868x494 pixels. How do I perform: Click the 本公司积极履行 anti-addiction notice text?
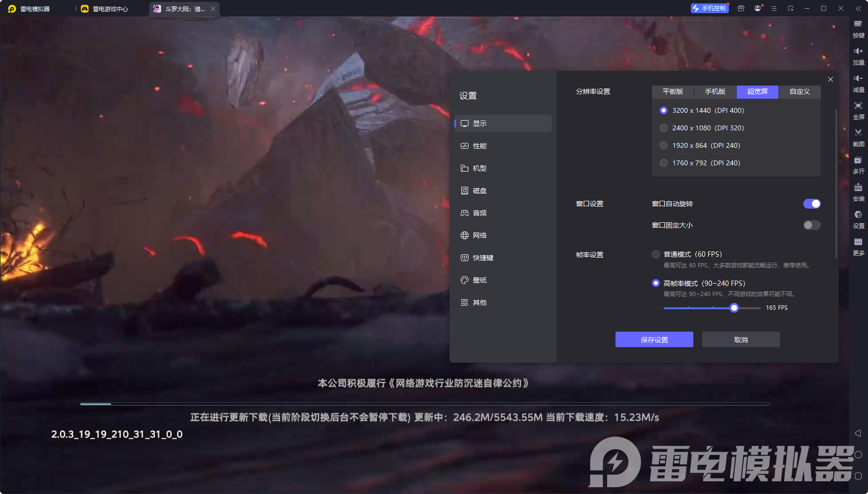[x=423, y=383]
